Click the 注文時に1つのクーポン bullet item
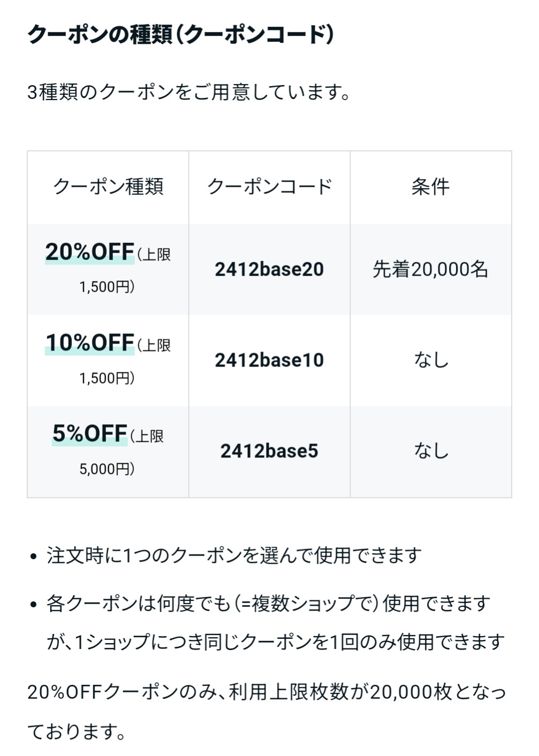The image size is (539, 756). 234,555
